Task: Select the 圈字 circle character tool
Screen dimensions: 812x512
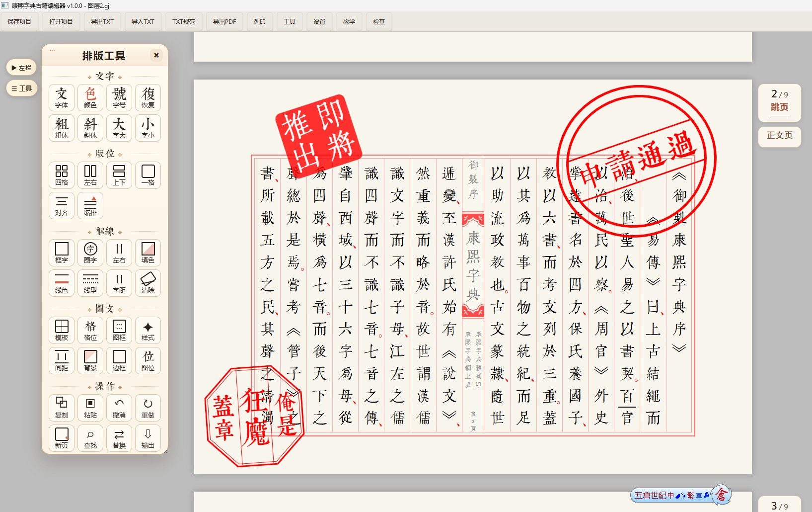Action: (x=90, y=253)
